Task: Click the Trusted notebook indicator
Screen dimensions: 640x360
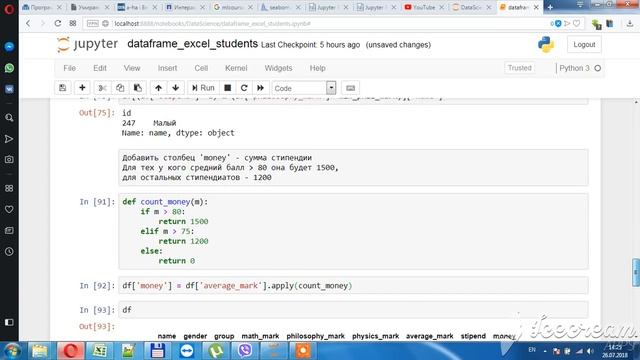Action: point(520,68)
